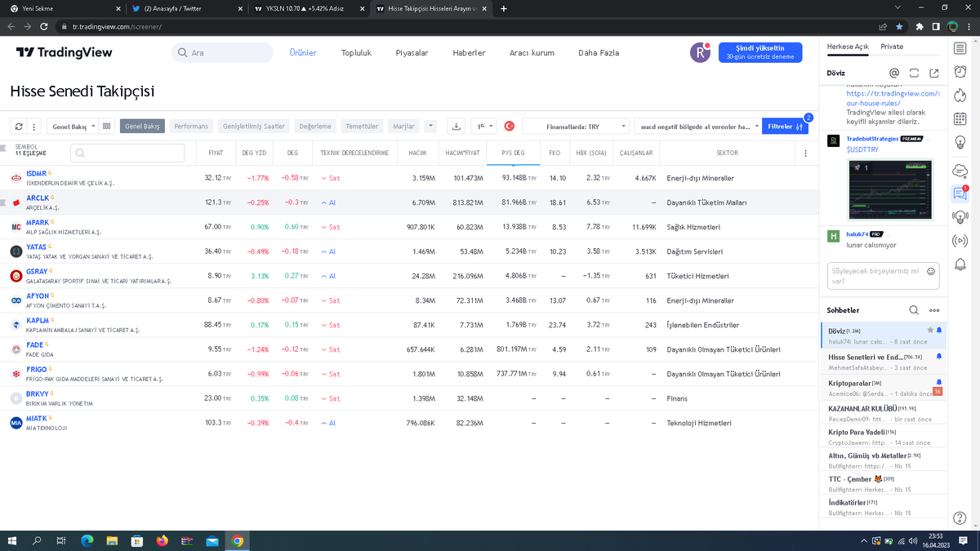
Task: Open the Kriptoparalar chat conversation
Action: (x=884, y=387)
